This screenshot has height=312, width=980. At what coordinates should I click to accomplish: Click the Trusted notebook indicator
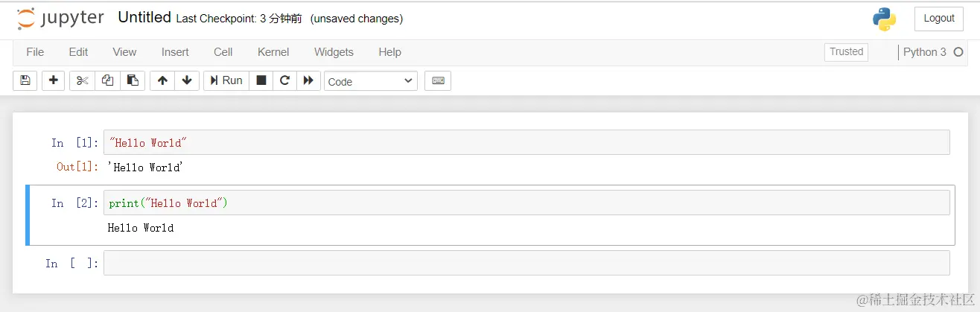coord(846,52)
